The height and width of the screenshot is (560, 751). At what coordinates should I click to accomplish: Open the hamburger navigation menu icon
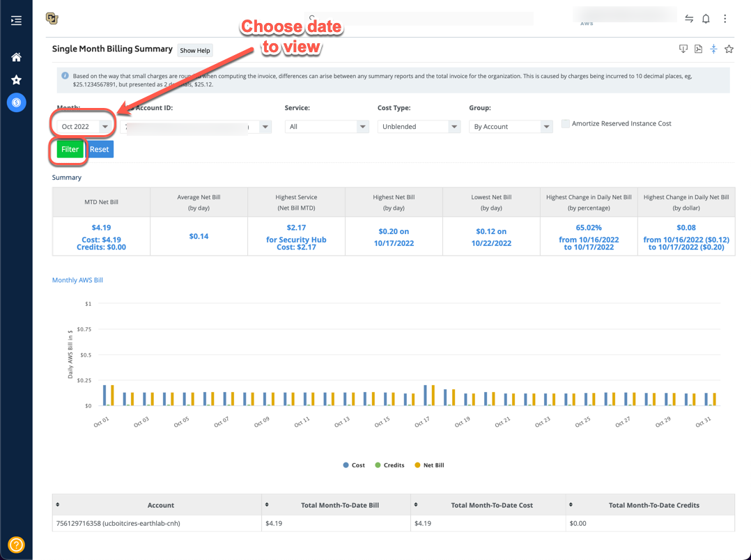click(x=16, y=21)
